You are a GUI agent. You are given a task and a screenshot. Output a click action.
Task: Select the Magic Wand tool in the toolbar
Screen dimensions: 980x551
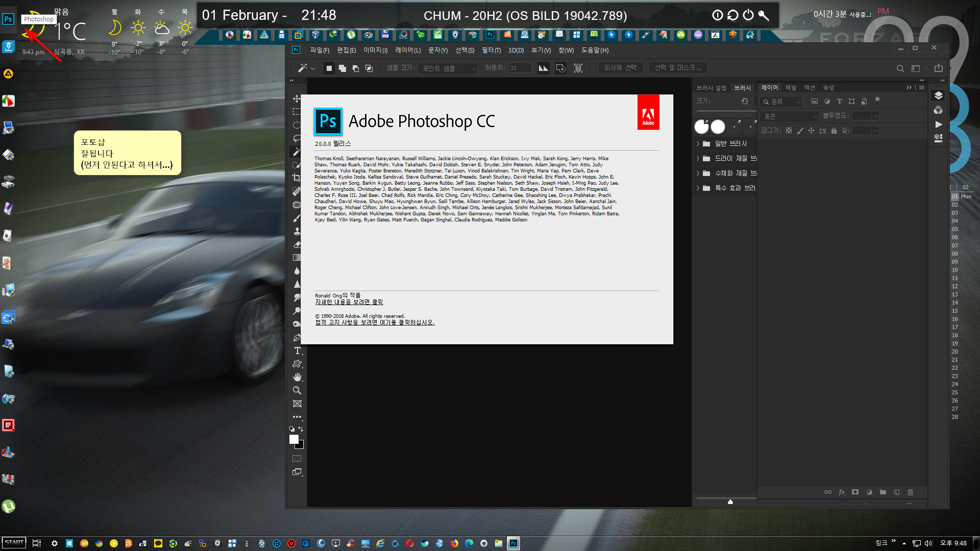pyautogui.click(x=297, y=152)
